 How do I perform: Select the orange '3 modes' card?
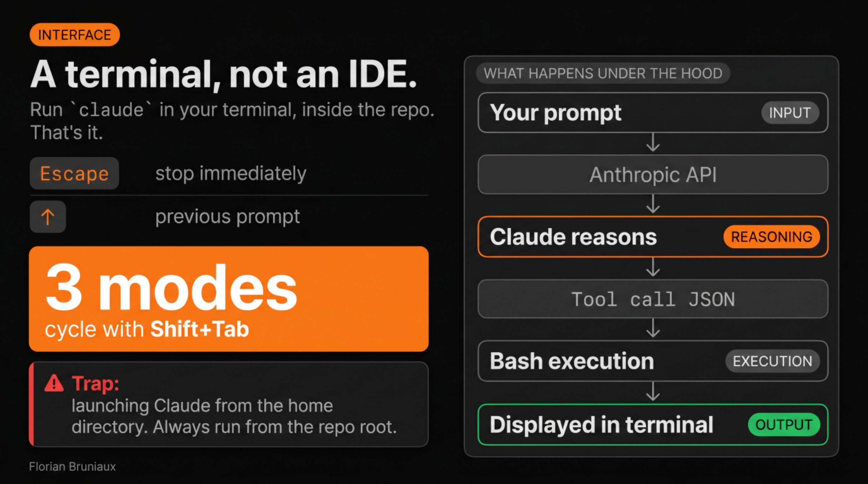[x=229, y=299]
